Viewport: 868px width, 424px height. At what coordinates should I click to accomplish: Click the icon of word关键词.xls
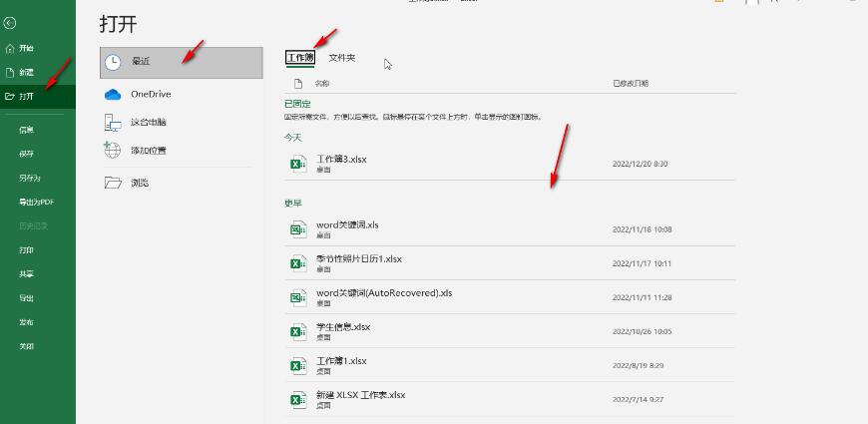[298, 229]
